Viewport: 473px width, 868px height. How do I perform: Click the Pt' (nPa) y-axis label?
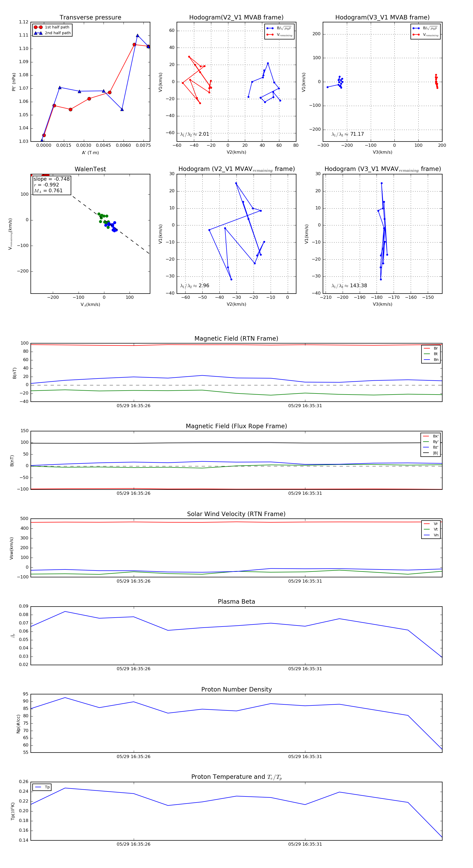[x=14, y=82]
